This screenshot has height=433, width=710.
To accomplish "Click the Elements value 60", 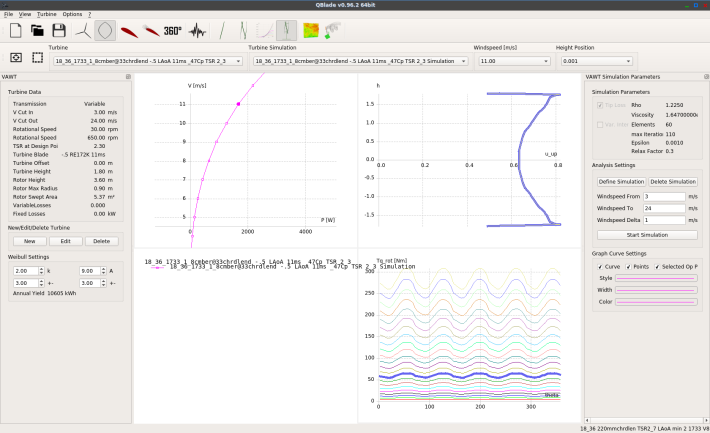I will 669,125.
